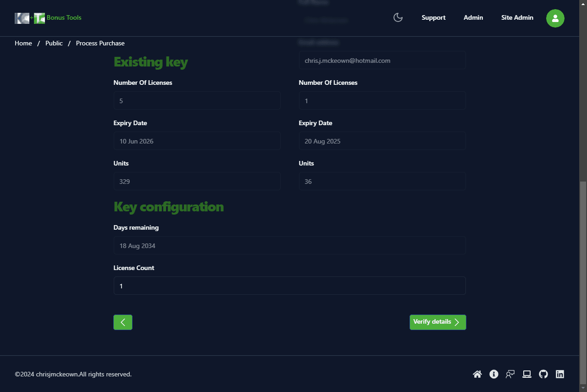The width and height of the screenshot is (587, 392).
Task: Click the Bonus Tools brand text
Action: coord(64,18)
